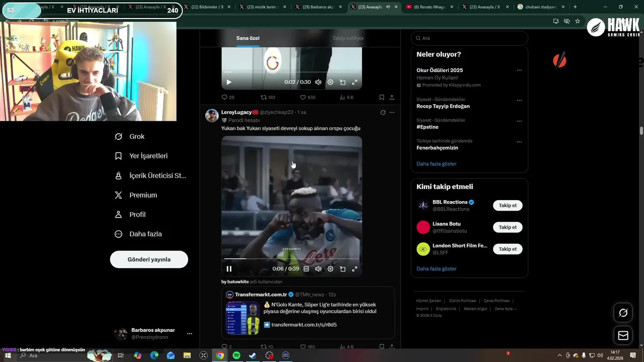Click LeroyLugacy's avatar picture

pos(212,116)
